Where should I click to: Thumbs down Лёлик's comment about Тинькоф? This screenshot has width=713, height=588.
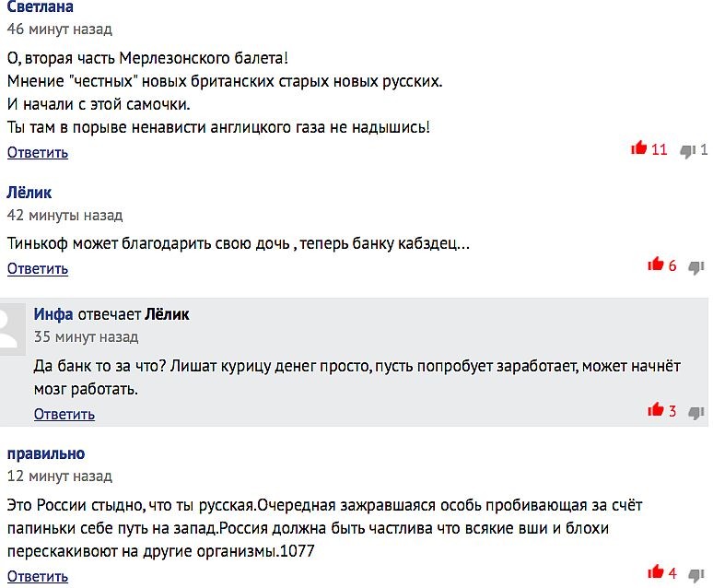695,267
